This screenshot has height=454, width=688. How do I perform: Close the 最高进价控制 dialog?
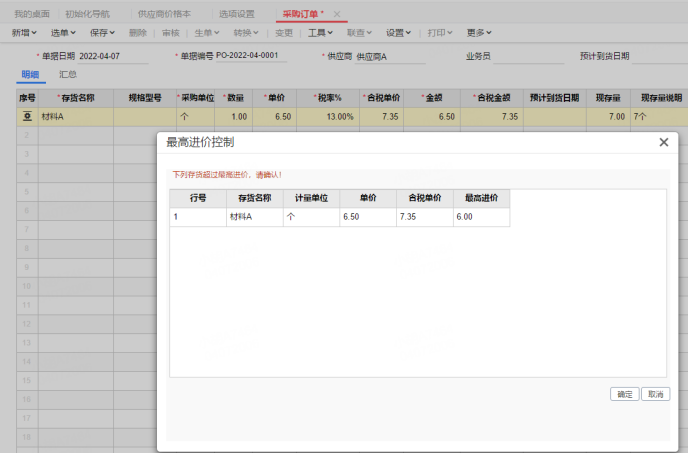[x=663, y=143]
